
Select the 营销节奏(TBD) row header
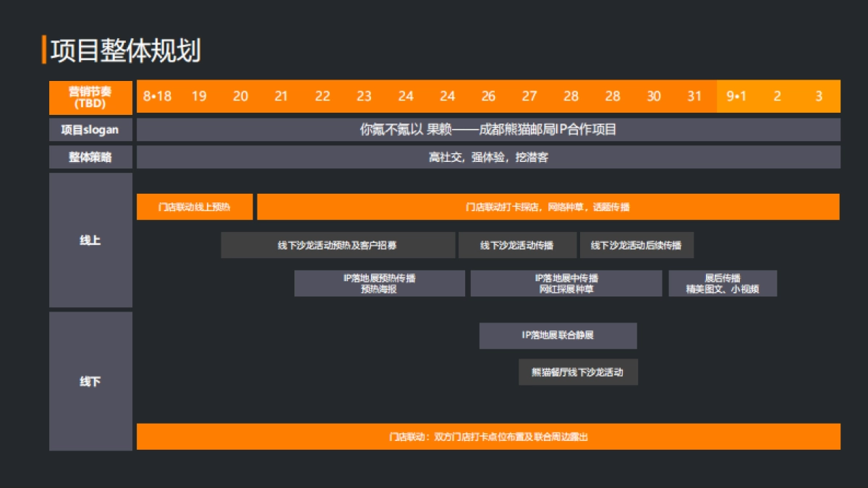[x=90, y=98]
